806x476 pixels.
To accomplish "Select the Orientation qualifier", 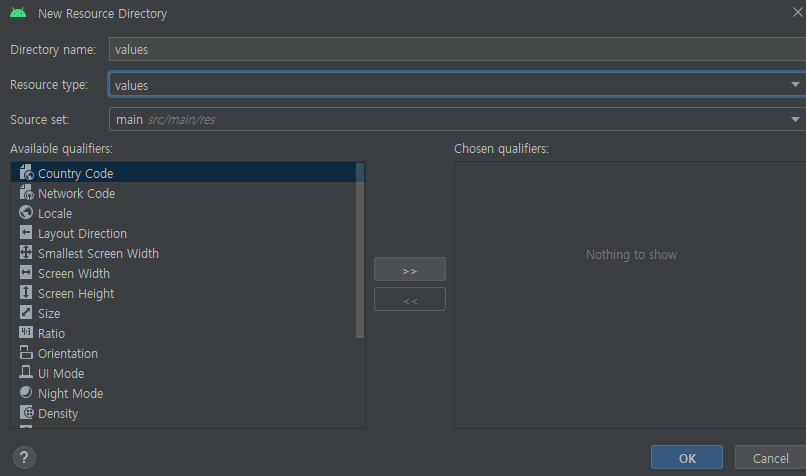I will 184,354.
